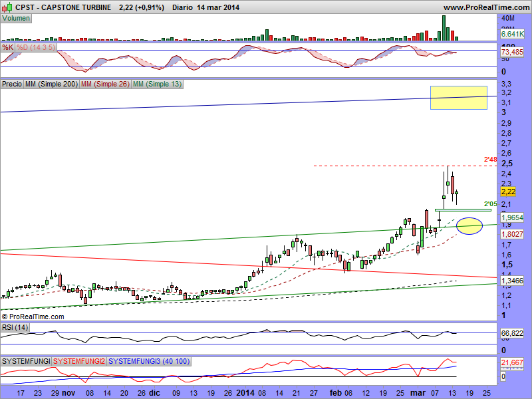The width and height of the screenshot is (532, 399).
Task: Click the nov label on date axis
Action: click(69, 393)
